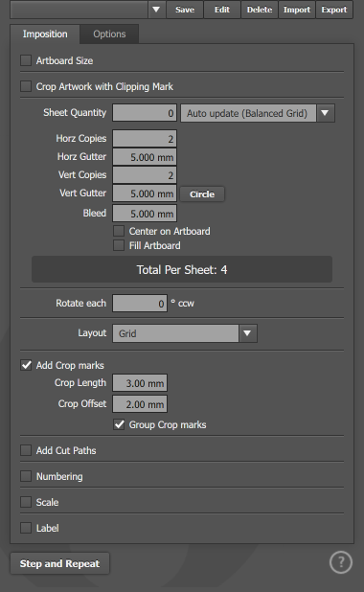Image resolution: width=364 pixels, height=592 pixels.
Task: Click the Crop Length field
Action: pos(140,383)
